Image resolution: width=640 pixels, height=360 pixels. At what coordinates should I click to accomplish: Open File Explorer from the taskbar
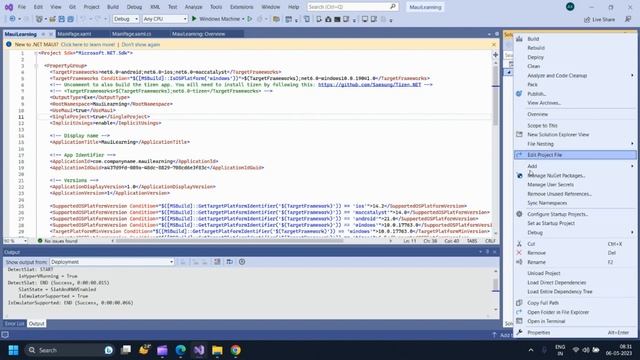pos(217,350)
